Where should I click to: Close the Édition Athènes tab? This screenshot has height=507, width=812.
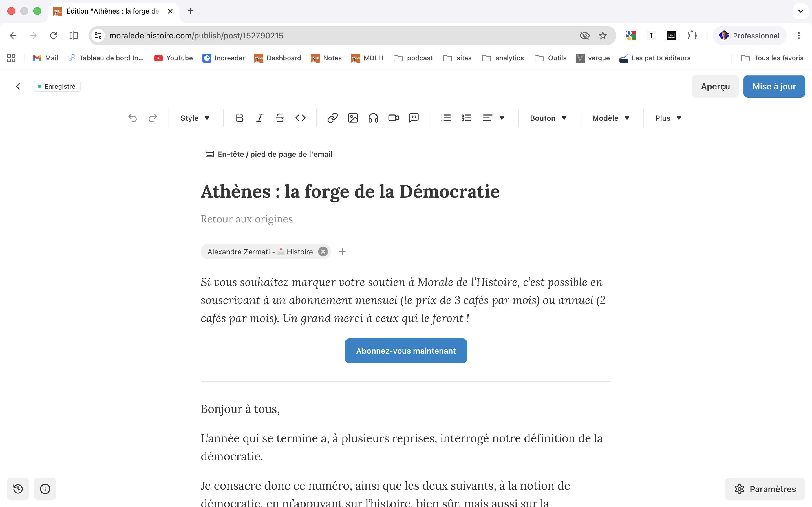(170, 11)
